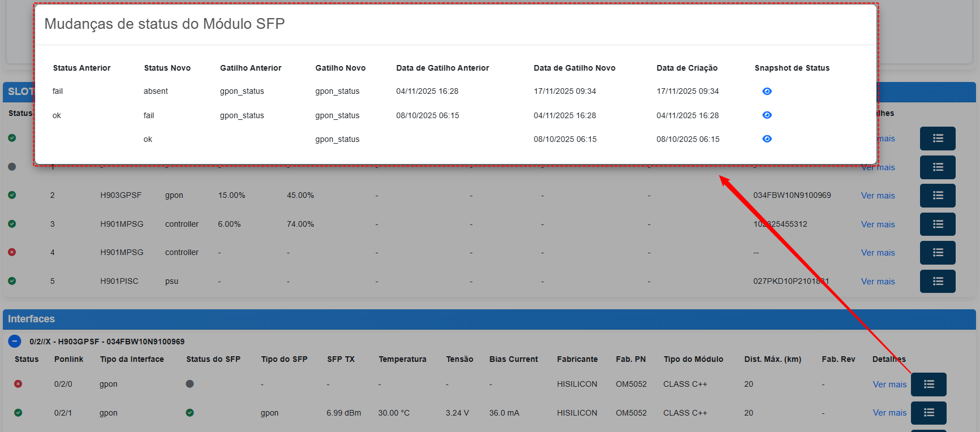980x432 pixels.
Task: Click list button for slot 5 H901PISC
Action: coord(937,282)
